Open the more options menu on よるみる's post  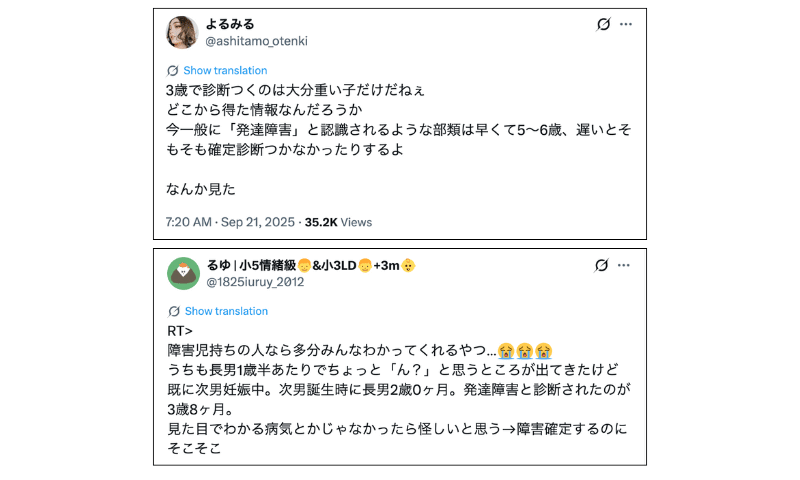[x=626, y=25]
